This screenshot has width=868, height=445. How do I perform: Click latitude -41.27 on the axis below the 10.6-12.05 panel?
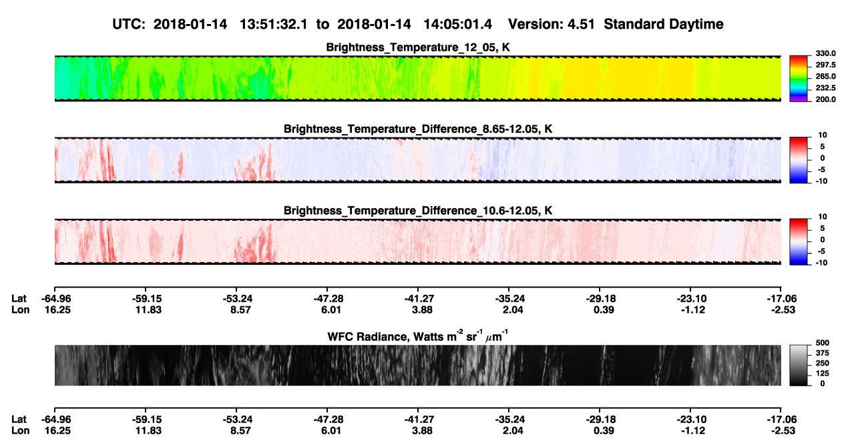coord(419,298)
